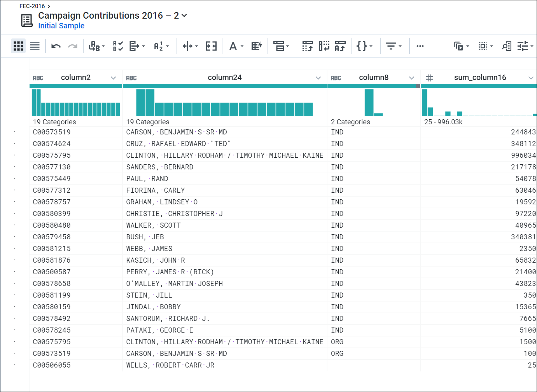Click cell 'KASICH, JOHN R'

(156, 260)
